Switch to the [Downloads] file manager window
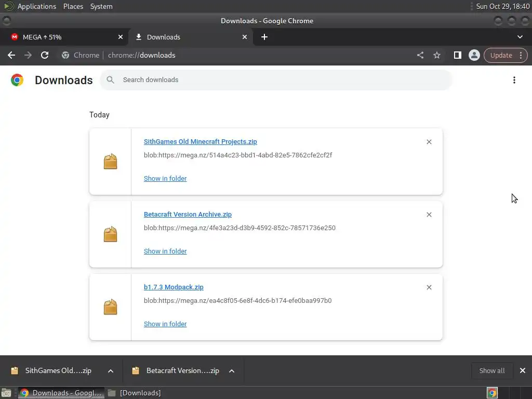This screenshot has width=532, height=399. [x=135, y=393]
